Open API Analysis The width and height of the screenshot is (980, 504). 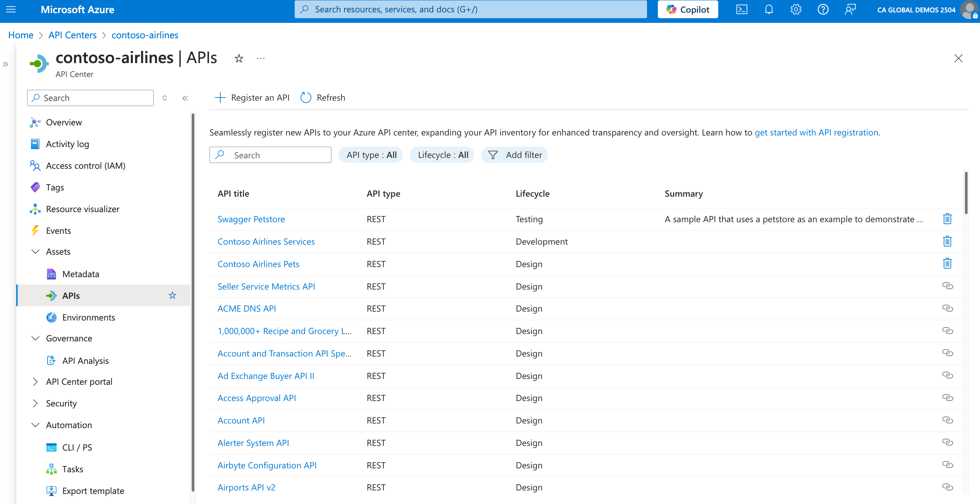[85, 361]
